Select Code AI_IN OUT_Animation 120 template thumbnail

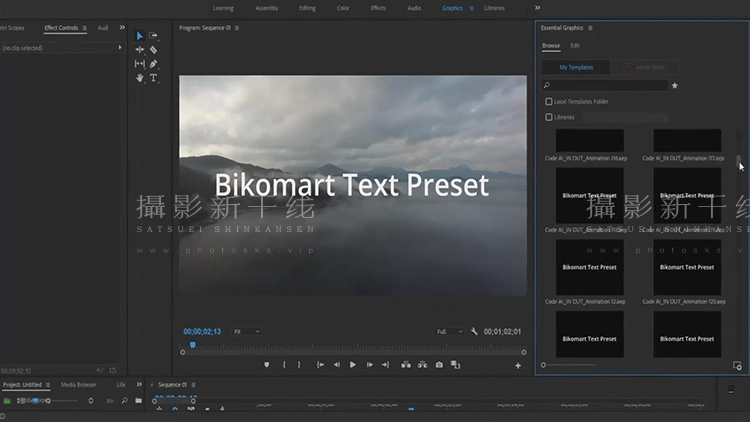687,267
